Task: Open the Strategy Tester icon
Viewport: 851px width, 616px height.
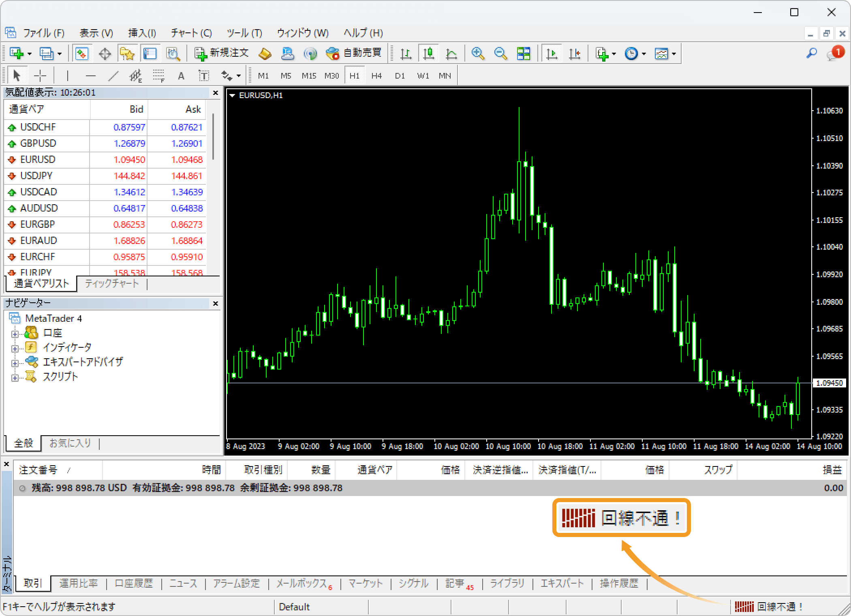Action: click(173, 53)
